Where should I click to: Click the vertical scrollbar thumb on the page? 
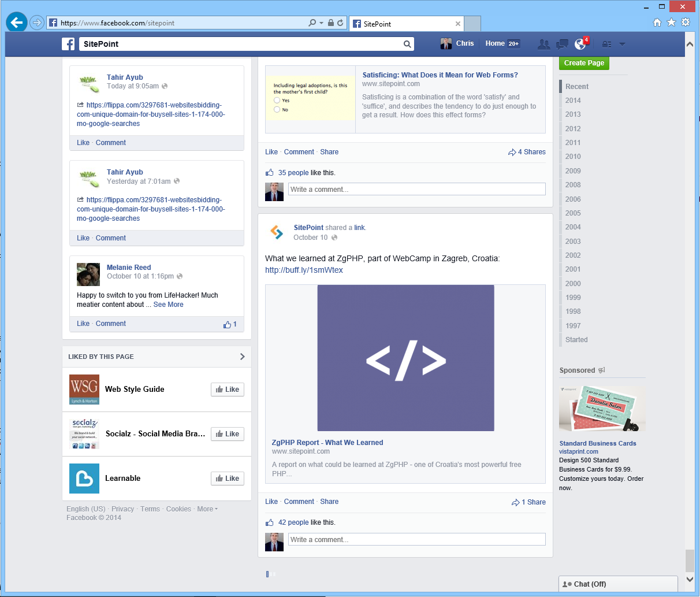(690, 559)
